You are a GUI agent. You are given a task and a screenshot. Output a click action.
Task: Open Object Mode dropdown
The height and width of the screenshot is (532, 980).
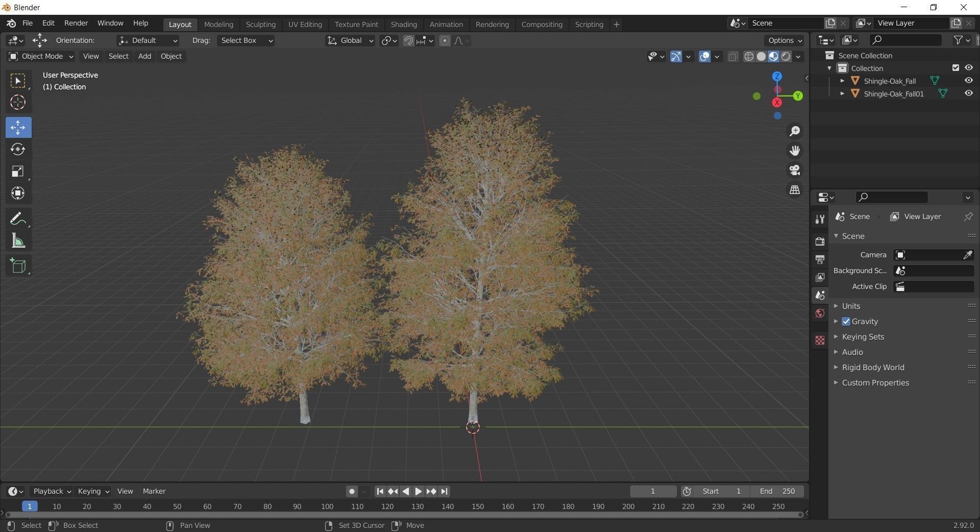pyautogui.click(x=41, y=56)
